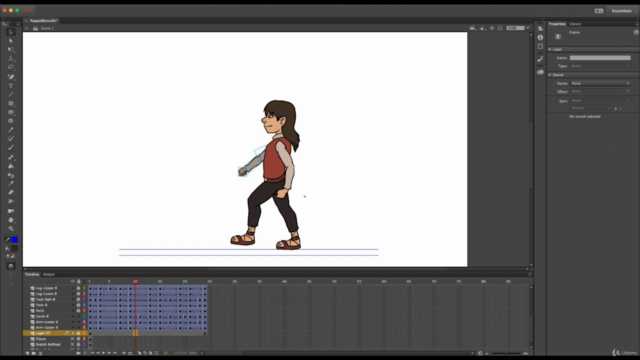Viewport: 640px width, 360px height.
Task: Select the Lasso tool
Action: click(11, 67)
